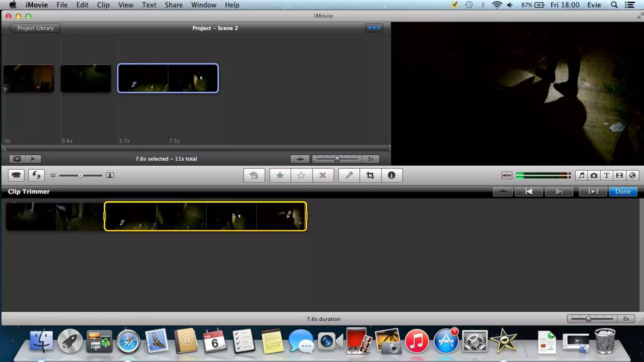Click the unselected dimmed footage in the trimmer
This screenshot has height=362, width=644.
(x=55, y=216)
